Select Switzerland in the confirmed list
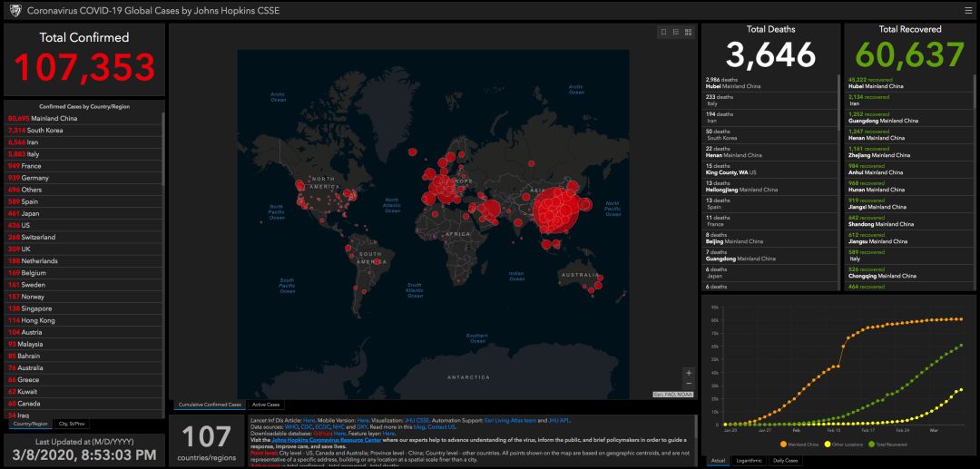Image resolution: width=980 pixels, height=469 pixels. point(83,237)
